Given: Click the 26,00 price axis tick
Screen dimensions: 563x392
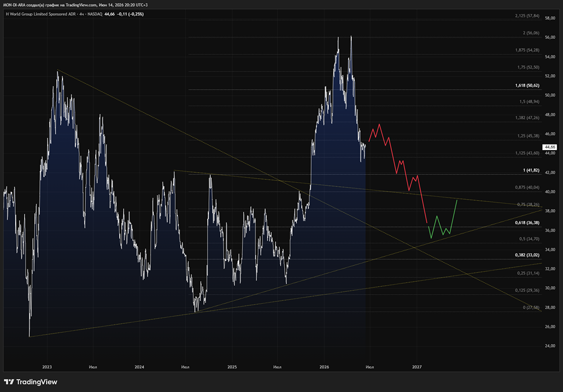Looking at the screenshot, I should (x=549, y=327).
